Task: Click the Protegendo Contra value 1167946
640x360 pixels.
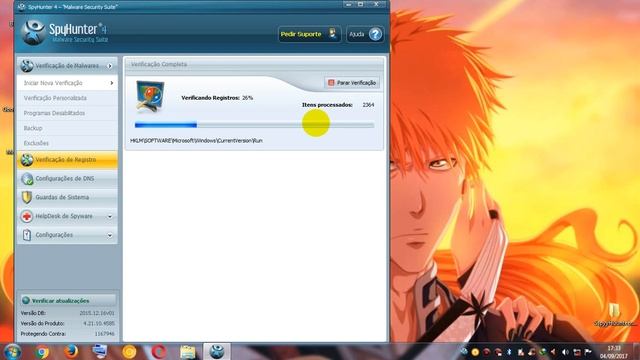Action: tap(104, 334)
